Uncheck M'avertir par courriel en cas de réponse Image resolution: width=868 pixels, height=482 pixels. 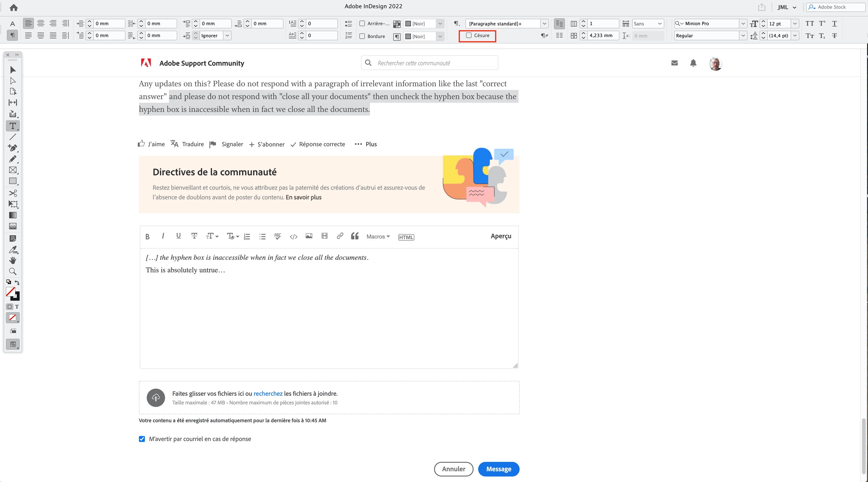[x=142, y=439]
